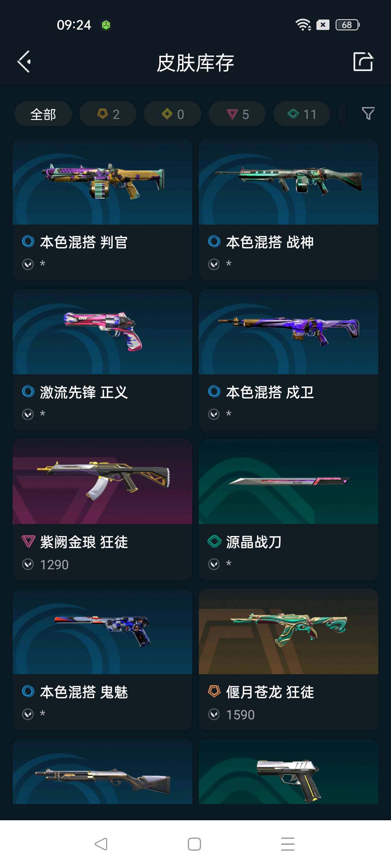Tap Android home navigation square button

tap(194, 844)
